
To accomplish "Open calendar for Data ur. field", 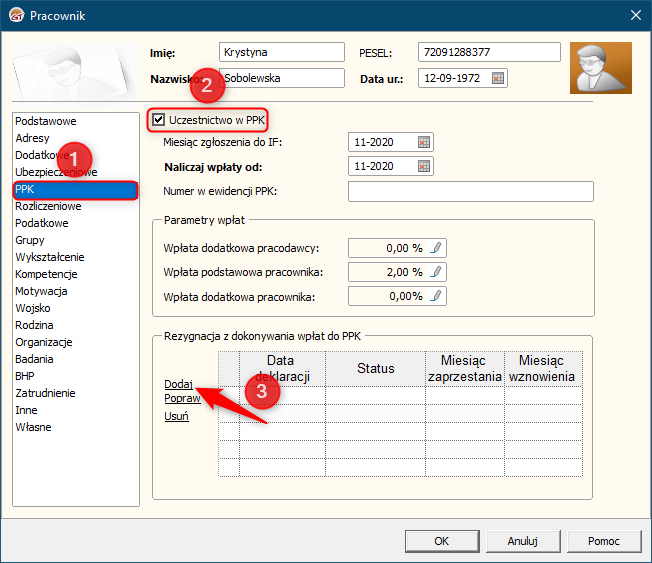I will pos(499,78).
